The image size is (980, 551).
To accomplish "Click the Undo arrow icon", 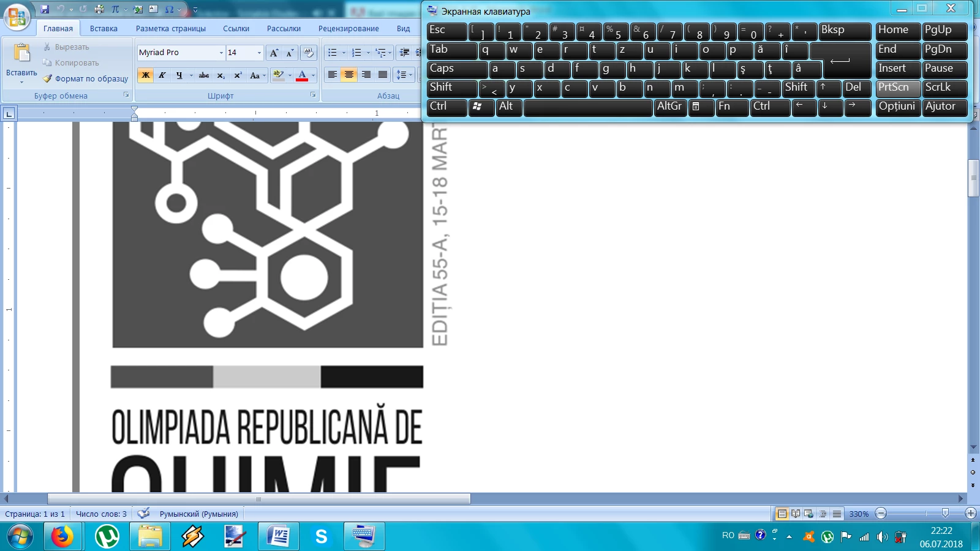I will (60, 9).
